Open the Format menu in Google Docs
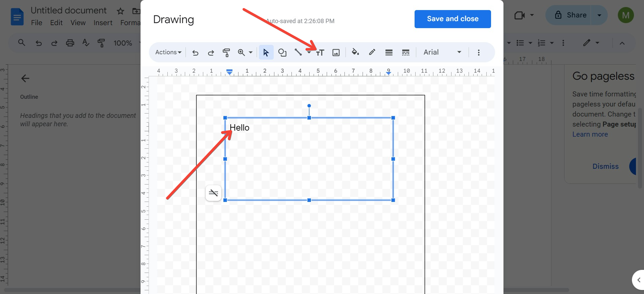Image resolution: width=644 pixels, height=294 pixels. click(130, 23)
